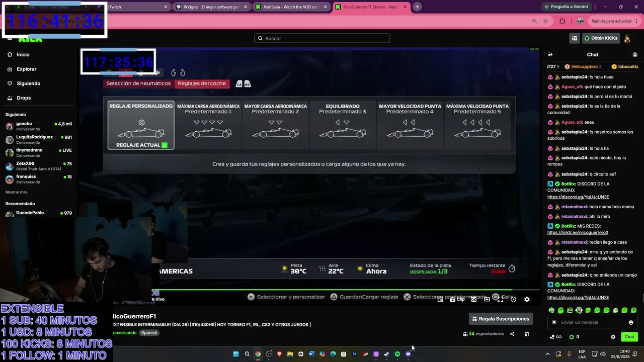Open the taskbar volume control

tap(603, 354)
